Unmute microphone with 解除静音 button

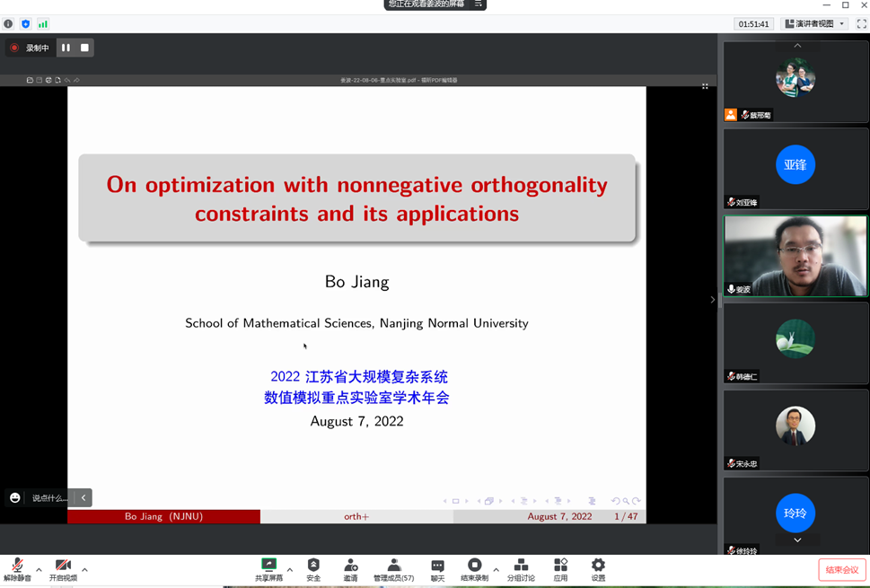tap(17, 569)
